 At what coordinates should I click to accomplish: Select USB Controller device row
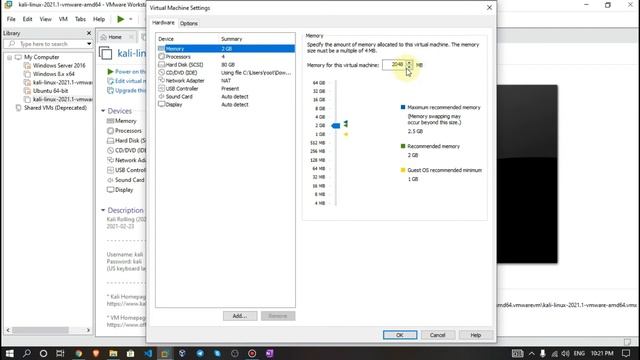pos(225,89)
